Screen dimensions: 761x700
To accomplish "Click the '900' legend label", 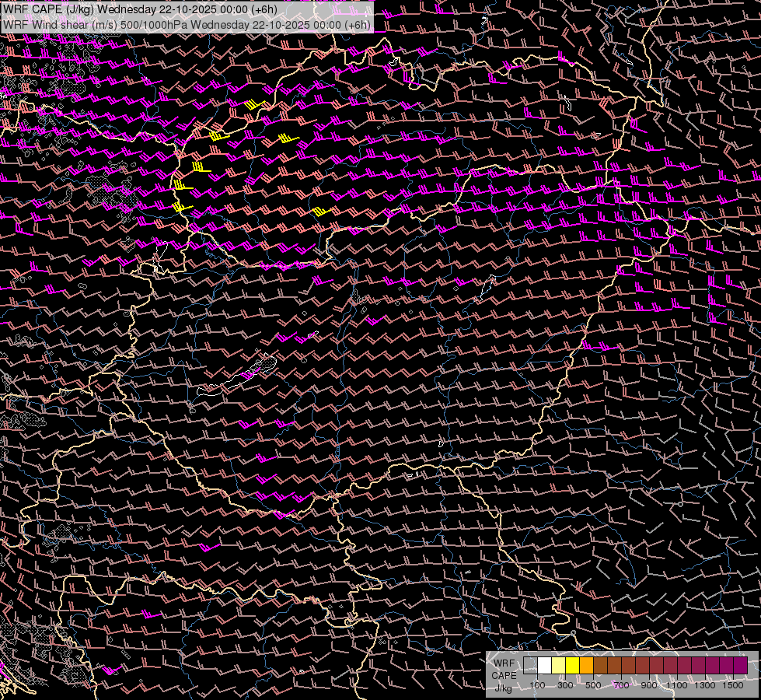I will pyautogui.click(x=649, y=685).
